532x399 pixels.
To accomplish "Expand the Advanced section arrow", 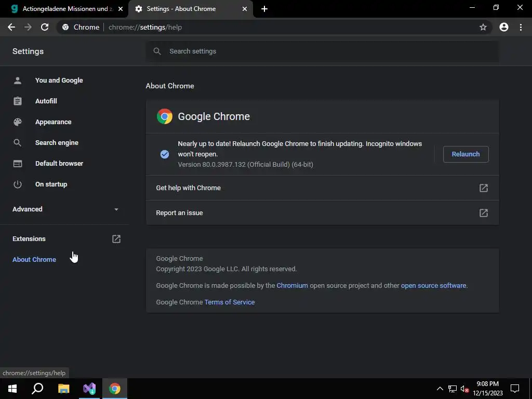I will pos(116,209).
